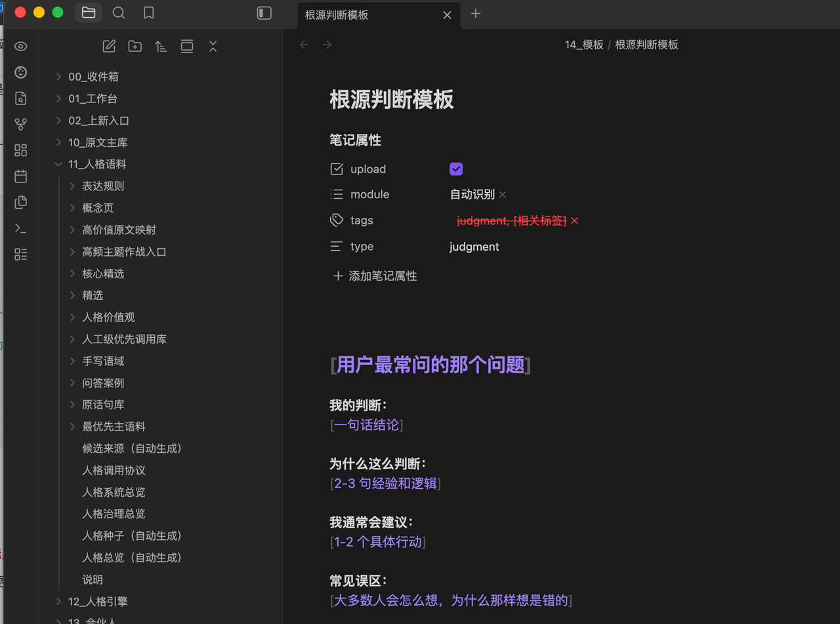
Task: Click the templates copy ribbon icon
Action: pos(21,202)
